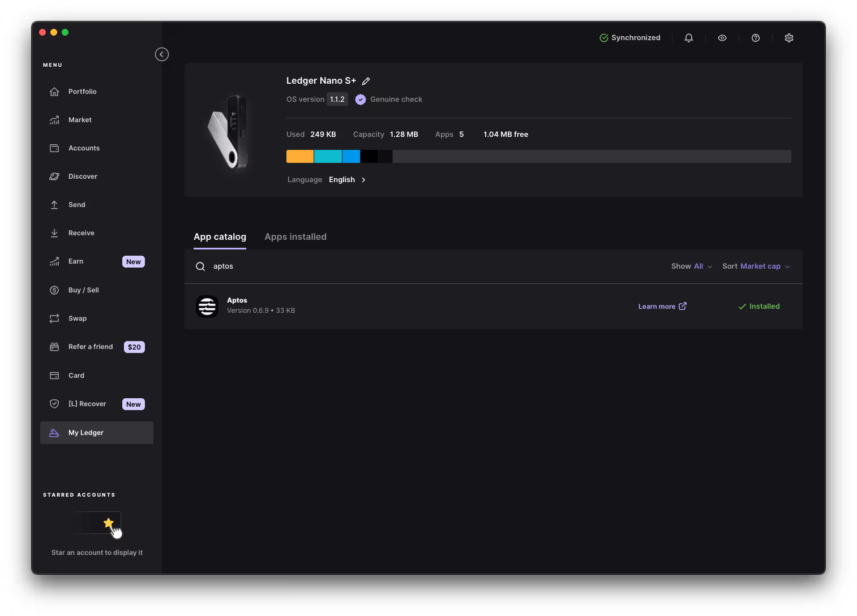Open the Swap section
857x616 pixels.
(x=97, y=318)
